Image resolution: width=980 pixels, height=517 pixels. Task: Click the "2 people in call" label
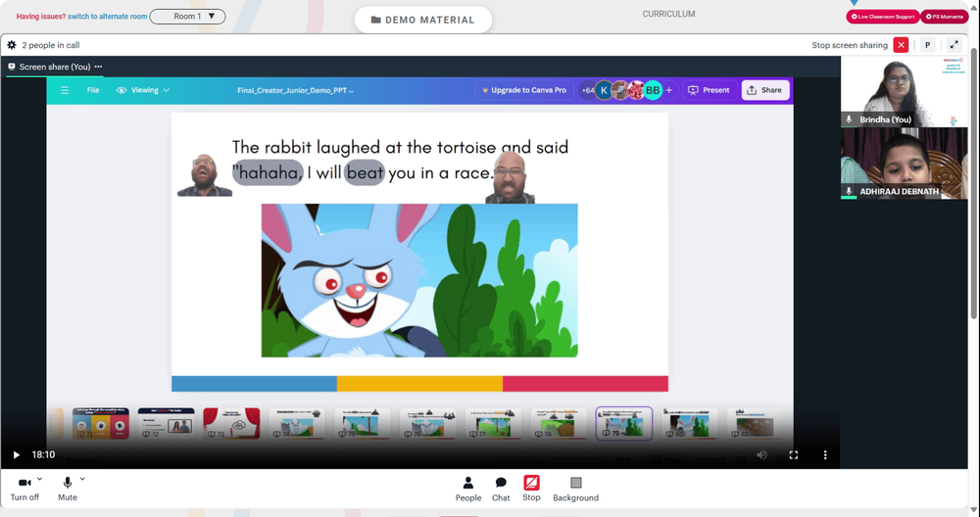(x=51, y=45)
